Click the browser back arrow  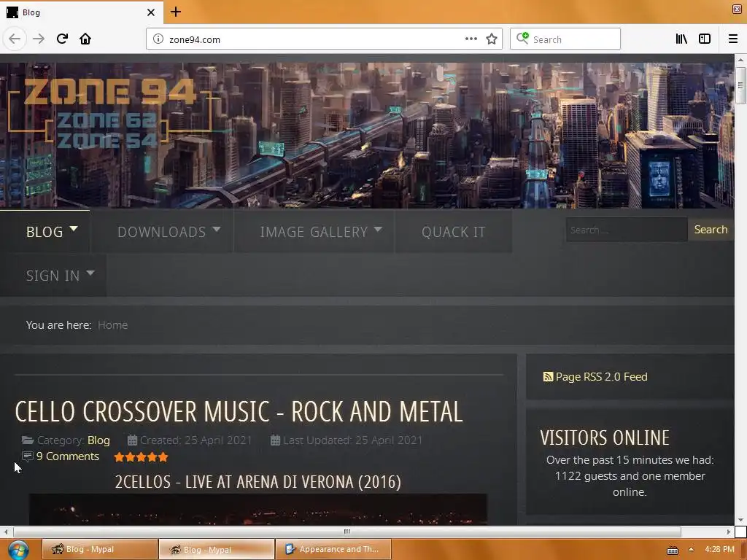click(15, 39)
